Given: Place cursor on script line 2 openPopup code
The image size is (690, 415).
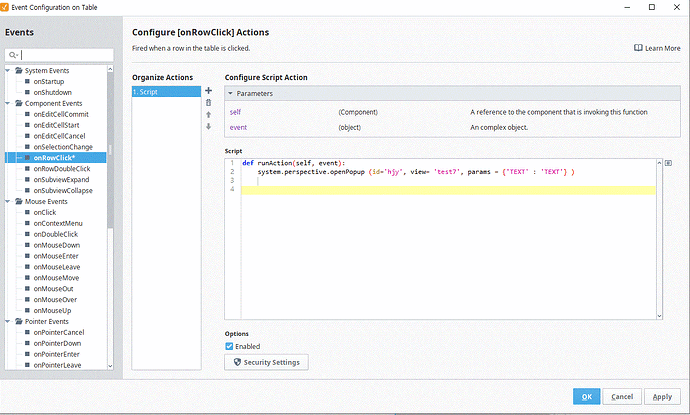Looking at the screenshot, I should click(x=416, y=172).
